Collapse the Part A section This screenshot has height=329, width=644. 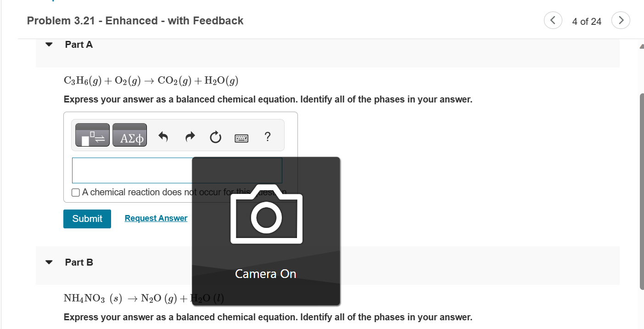point(49,44)
